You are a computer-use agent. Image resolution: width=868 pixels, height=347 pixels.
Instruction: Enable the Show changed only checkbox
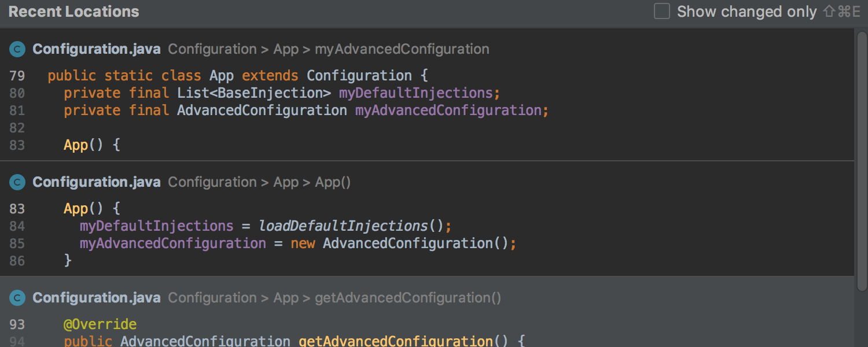coord(661,12)
